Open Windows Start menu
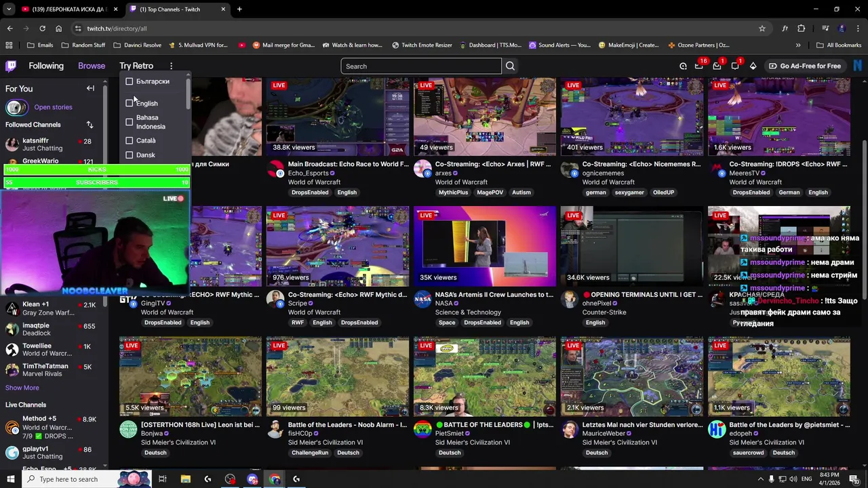The height and width of the screenshot is (488, 868). pyautogui.click(x=10, y=479)
